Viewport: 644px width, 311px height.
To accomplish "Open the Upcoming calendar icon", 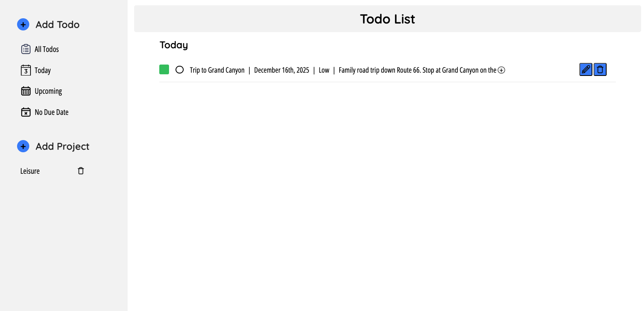I will point(26,91).
